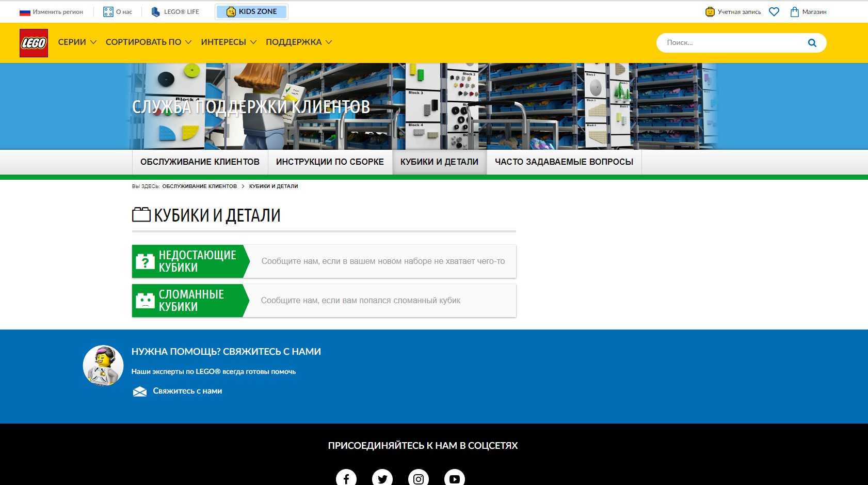The height and width of the screenshot is (485, 868).
Task: Click the shopping bag icon
Action: point(795,12)
